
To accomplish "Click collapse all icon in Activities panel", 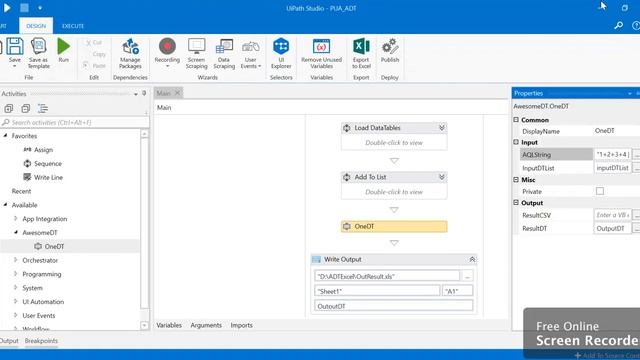I will (x=26, y=109).
